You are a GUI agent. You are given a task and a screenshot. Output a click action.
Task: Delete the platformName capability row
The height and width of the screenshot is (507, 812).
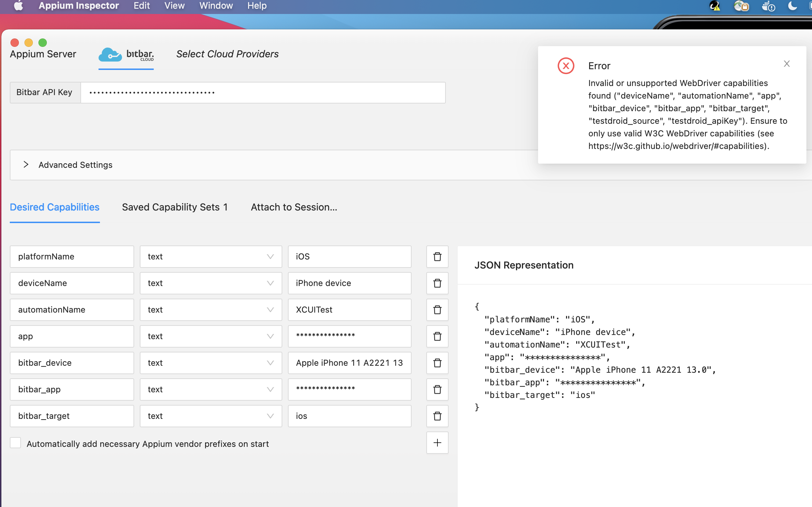click(x=437, y=257)
